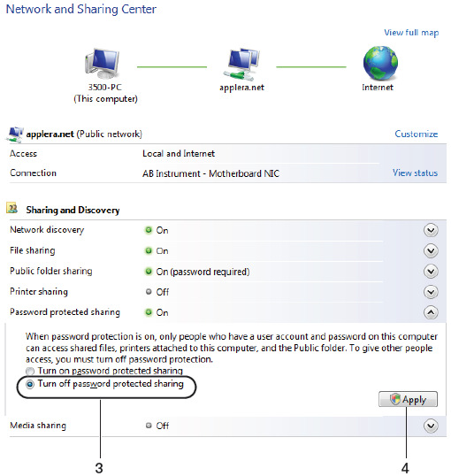Click the shield icon on Apply button
451x476 pixels.
(395, 399)
